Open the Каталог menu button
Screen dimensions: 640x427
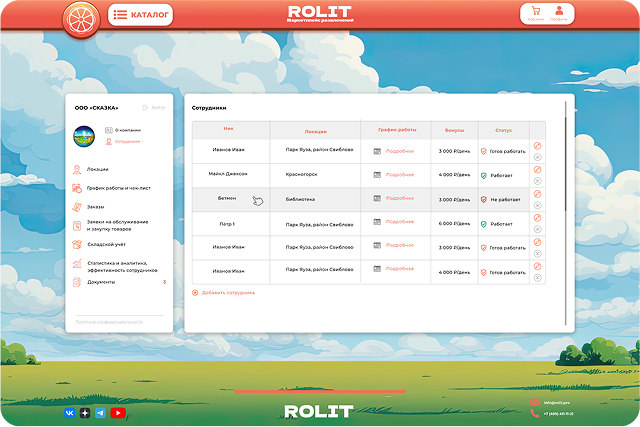[x=140, y=15]
